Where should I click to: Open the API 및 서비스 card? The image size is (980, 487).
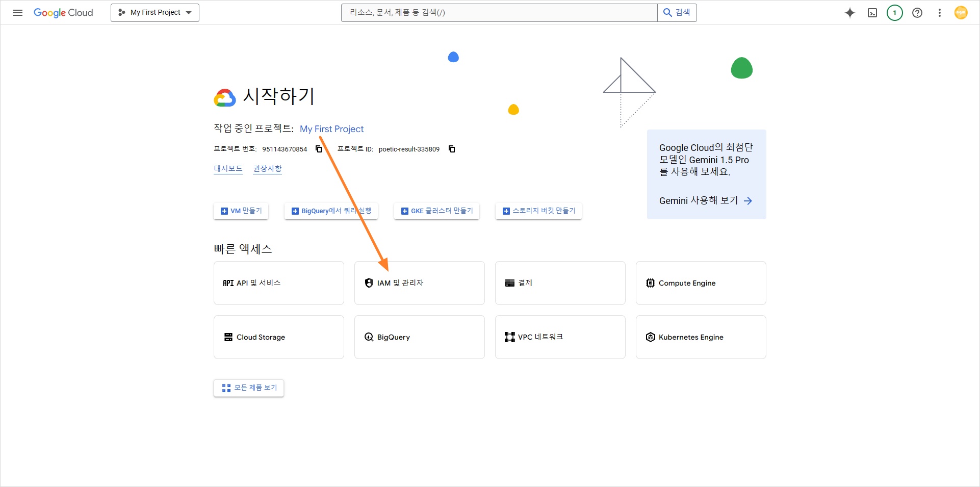tap(279, 283)
